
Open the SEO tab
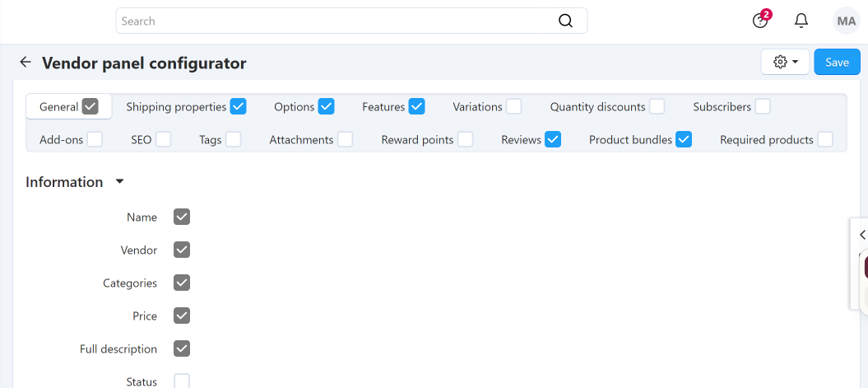(x=142, y=140)
